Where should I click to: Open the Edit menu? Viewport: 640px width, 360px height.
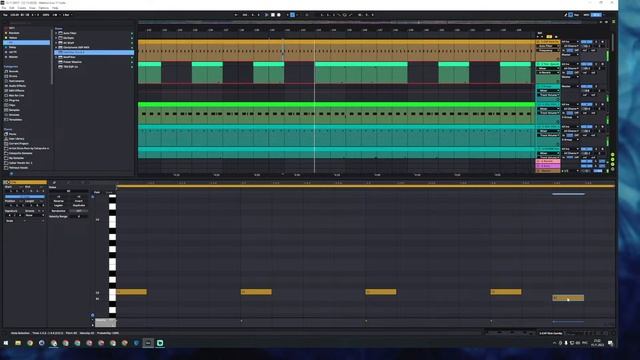coord(11,8)
